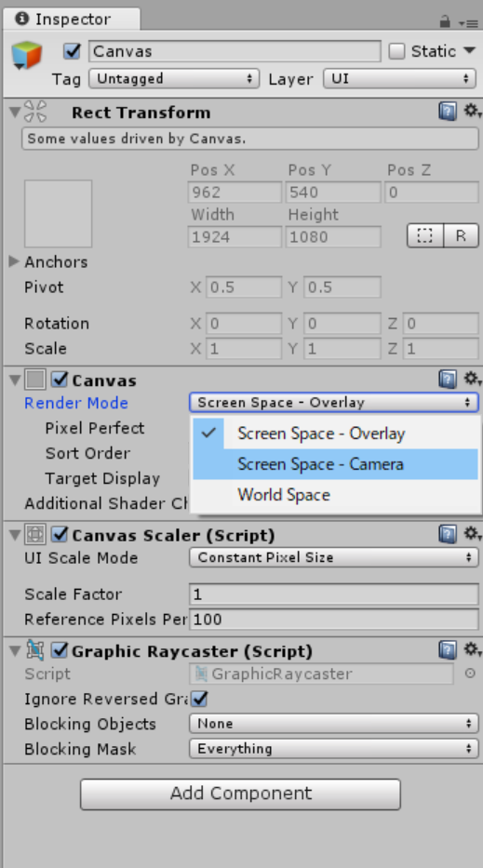Toggle the GameObject active checkbox
The height and width of the screenshot is (868, 483).
pos(72,51)
